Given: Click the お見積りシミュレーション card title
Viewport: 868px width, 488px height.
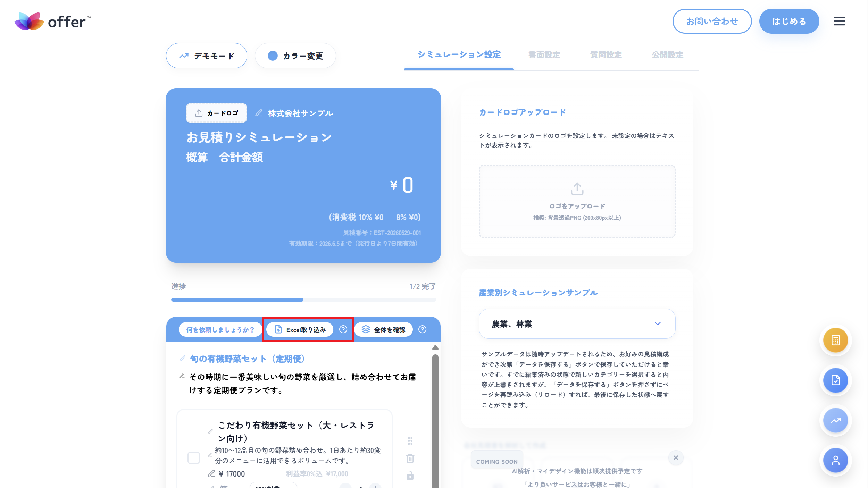Looking at the screenshot, I should coord(259,137).
